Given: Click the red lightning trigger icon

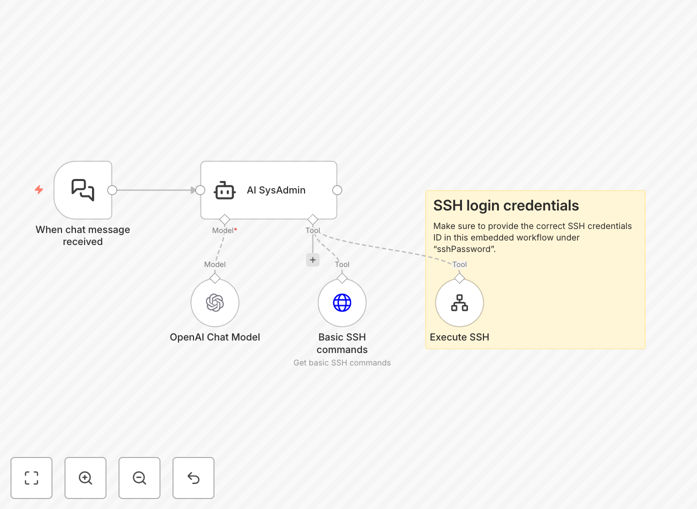Looking at the screenshot, I should coord(39,190).
